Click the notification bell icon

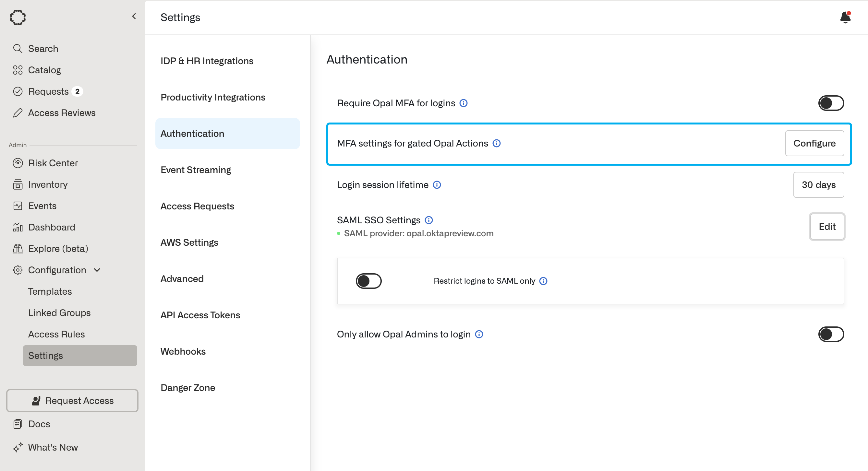pos(845,17)
